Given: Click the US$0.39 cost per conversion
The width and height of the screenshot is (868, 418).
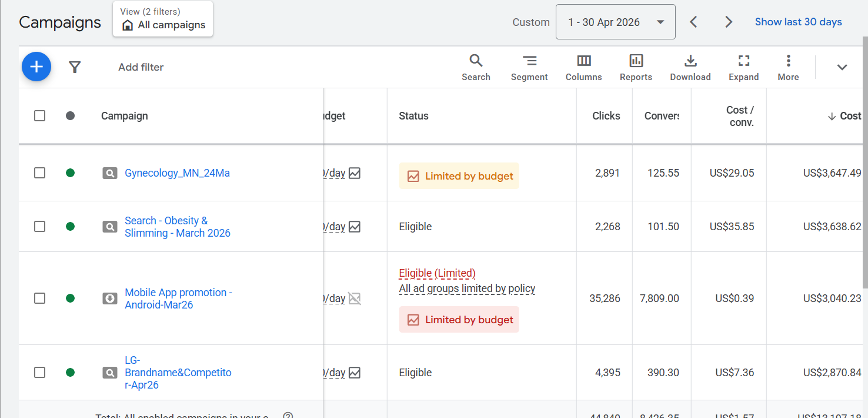Looking at the screenshot, I should tap(735, 298).
